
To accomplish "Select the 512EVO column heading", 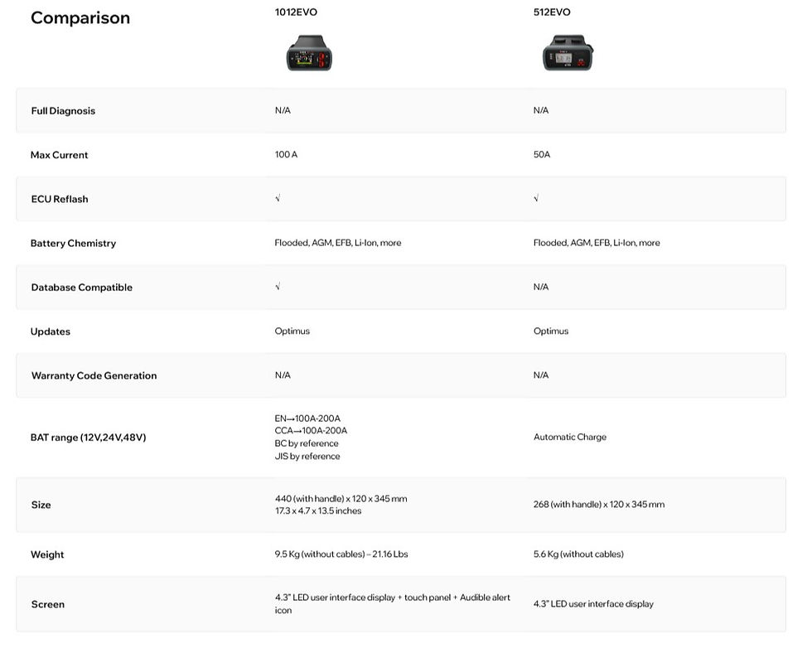I will 552,12.
